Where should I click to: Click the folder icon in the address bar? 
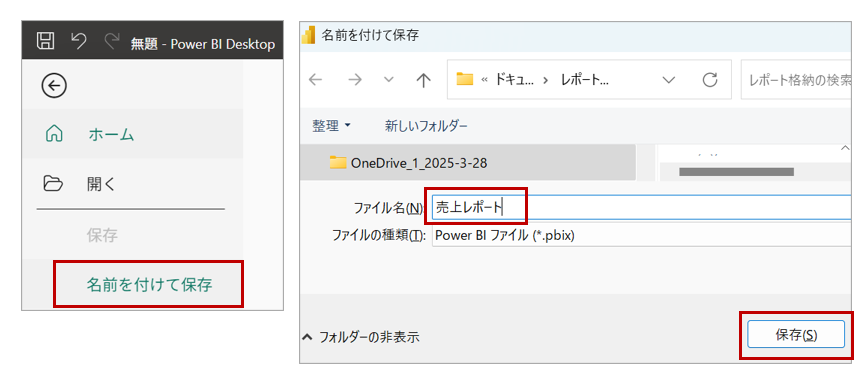tap(464, 79)
